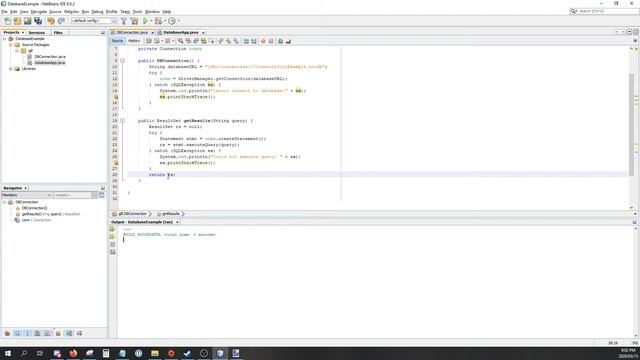Click Shift Line Left editor icon

point(246,41)
